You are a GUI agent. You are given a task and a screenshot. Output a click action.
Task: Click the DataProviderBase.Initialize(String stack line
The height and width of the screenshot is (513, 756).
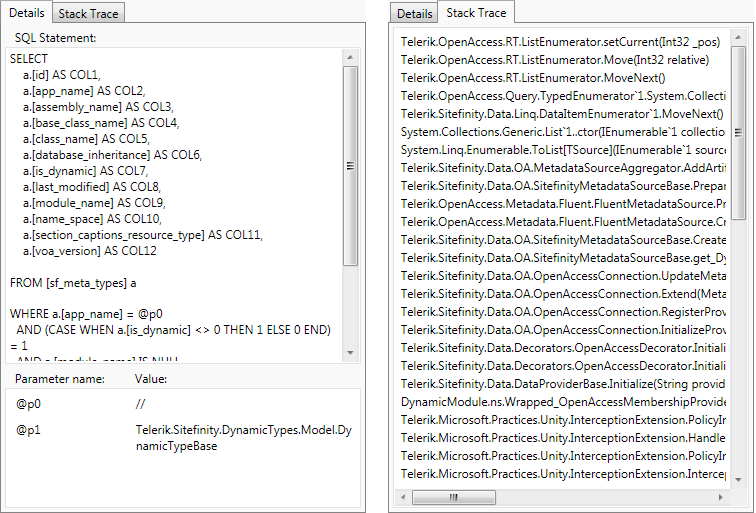tap(563, 384)
